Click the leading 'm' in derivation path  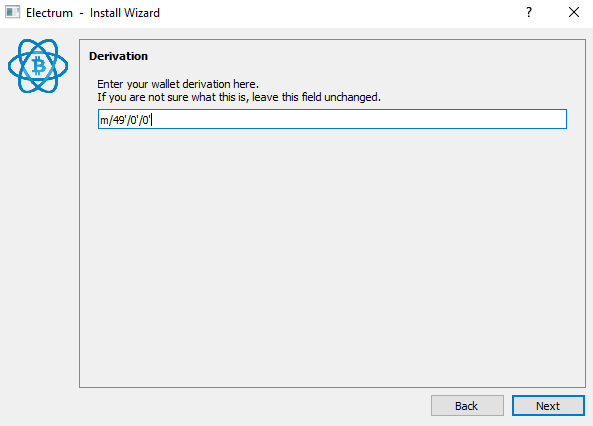point(104,121)
